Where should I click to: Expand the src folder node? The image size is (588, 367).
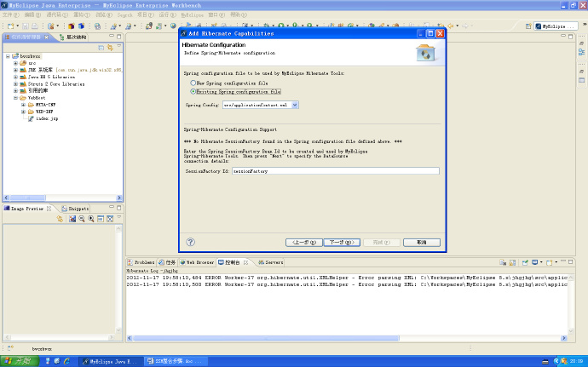(x=15, y=63)
